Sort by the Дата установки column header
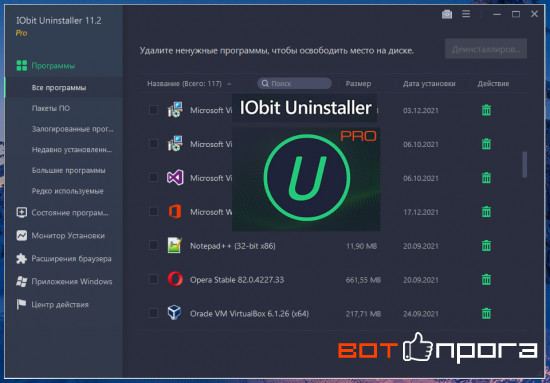Image resolution: width=550 pixels, height=383 pixels. (x=429, y=84)
